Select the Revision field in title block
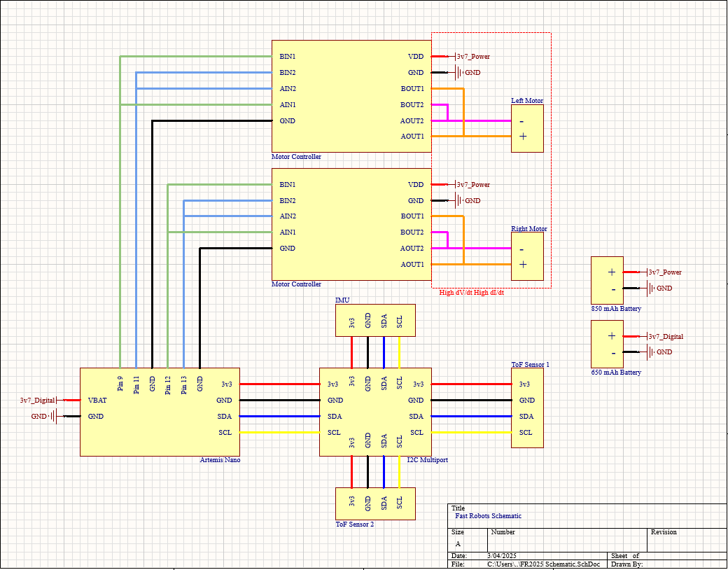The image size is (728, 570). (687, 540)
